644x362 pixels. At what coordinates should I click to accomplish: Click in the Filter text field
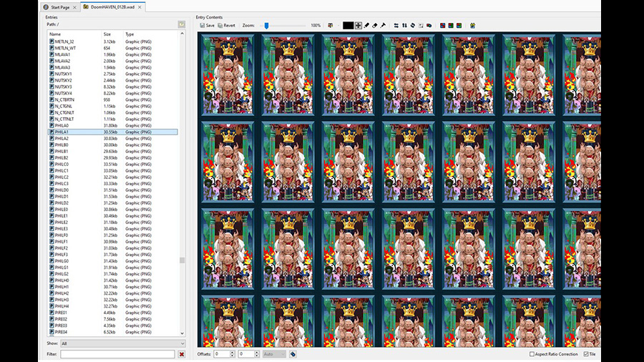[117, 354]
